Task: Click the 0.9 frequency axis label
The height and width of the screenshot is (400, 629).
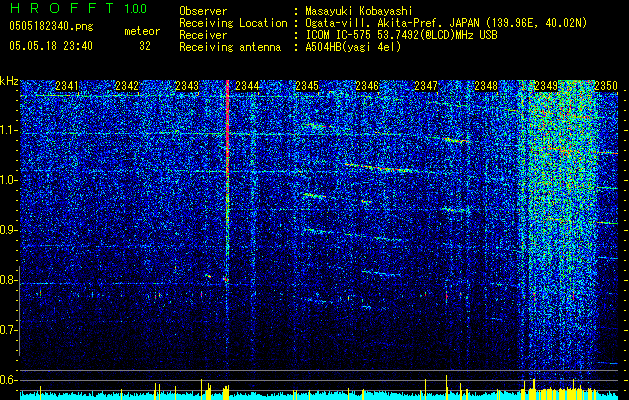Action: [9, 230]
